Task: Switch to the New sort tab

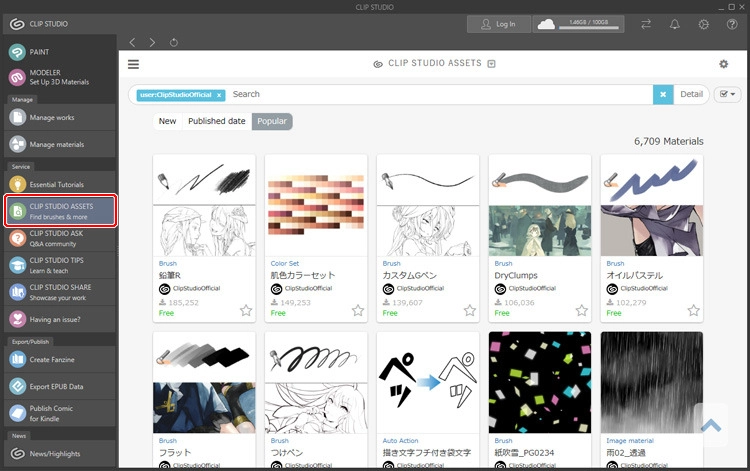Action: pos(167,121)
